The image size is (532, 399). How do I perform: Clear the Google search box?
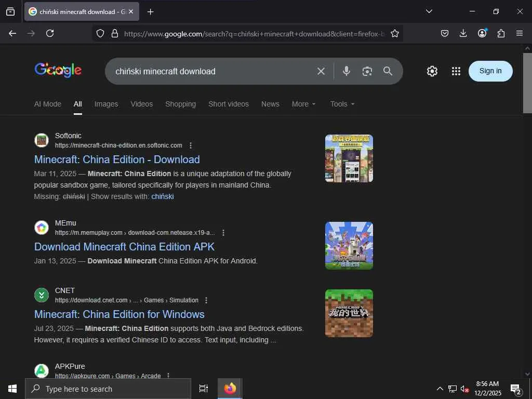tap(321, 71)
